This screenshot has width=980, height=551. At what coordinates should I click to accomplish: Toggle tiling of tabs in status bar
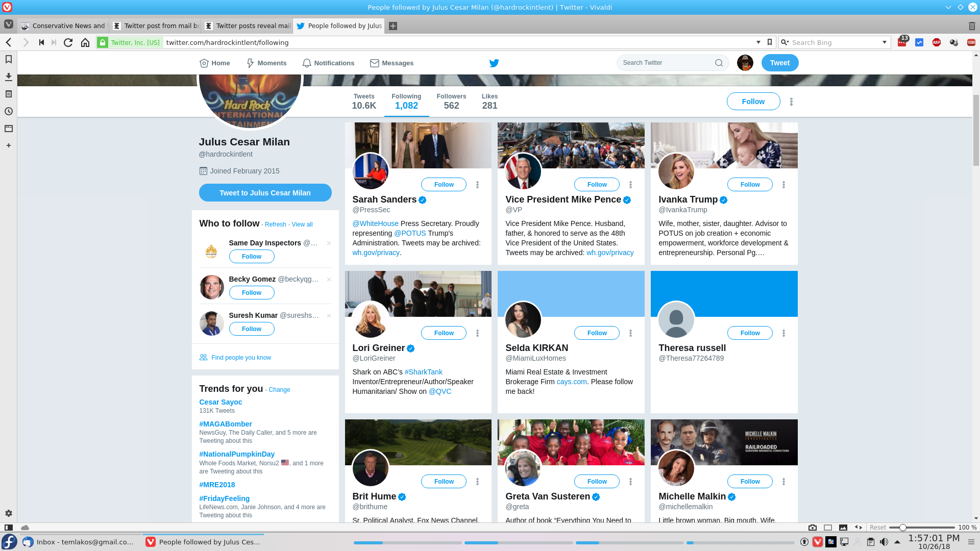pos(828,528)
